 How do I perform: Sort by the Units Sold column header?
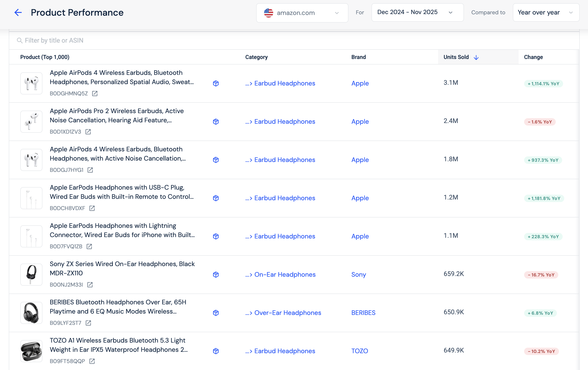click(x=456, y=57)
